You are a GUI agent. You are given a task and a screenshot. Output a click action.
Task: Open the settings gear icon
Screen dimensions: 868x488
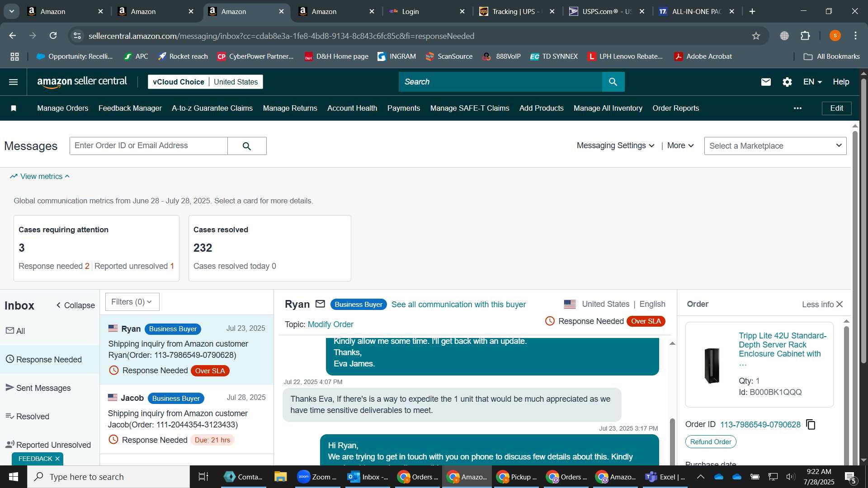point(787,82)
